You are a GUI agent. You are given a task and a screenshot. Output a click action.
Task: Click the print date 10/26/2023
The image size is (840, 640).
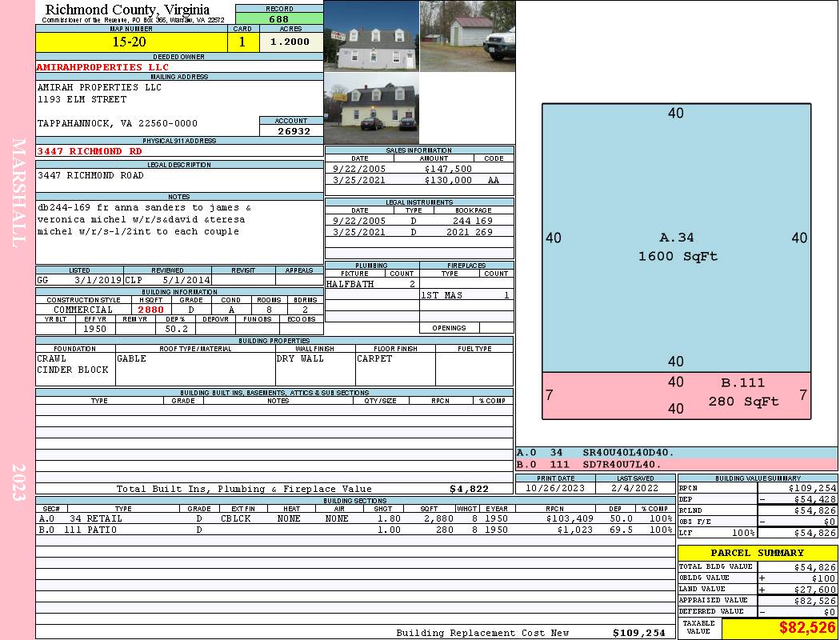555,488
